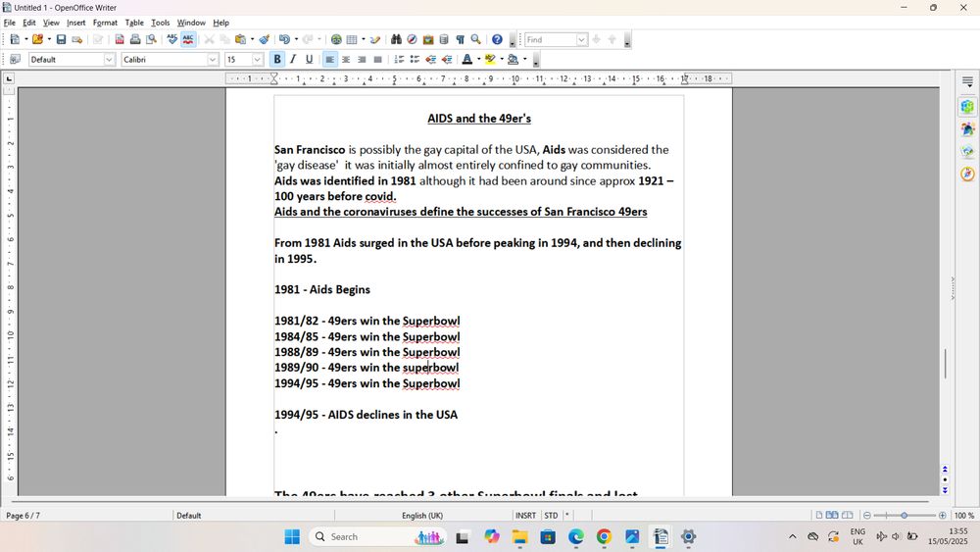
Task: Click the Document as E-mail icon
Action: [x=76, y=39]
